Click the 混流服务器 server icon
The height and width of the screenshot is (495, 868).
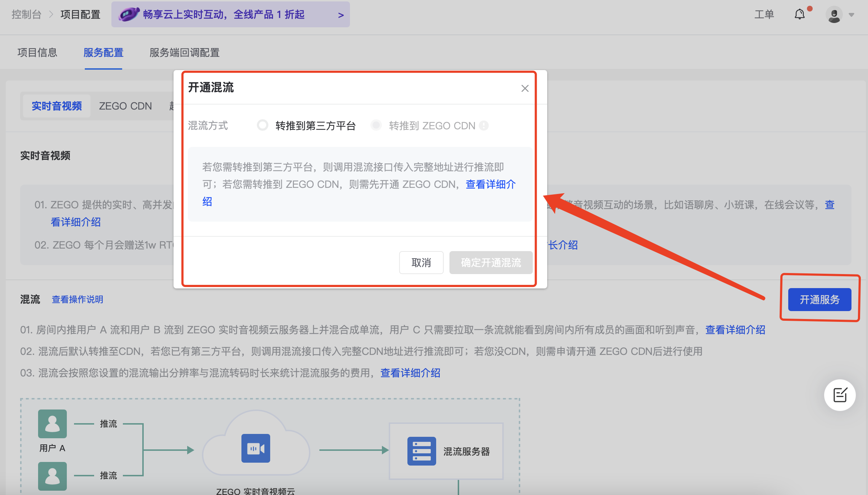(x=421, y=451)
